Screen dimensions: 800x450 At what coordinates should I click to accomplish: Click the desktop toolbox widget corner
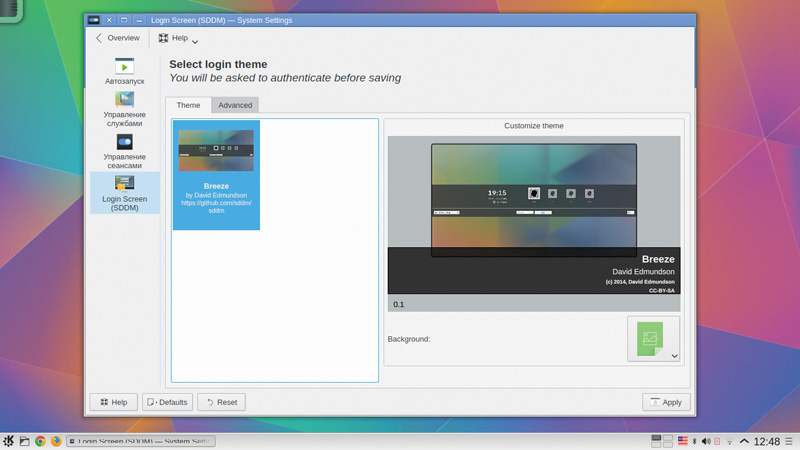click(10, 10)
